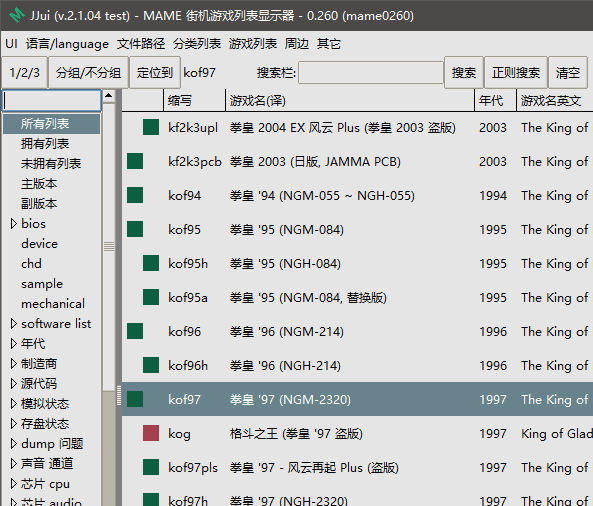Select the 拳皇 '94 (NGM-055 ~ NGH-055) row

(357, 196)
